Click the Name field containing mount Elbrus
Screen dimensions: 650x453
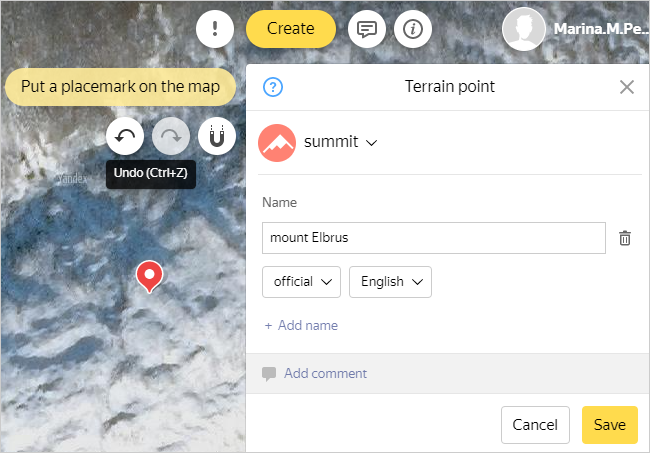433,238
